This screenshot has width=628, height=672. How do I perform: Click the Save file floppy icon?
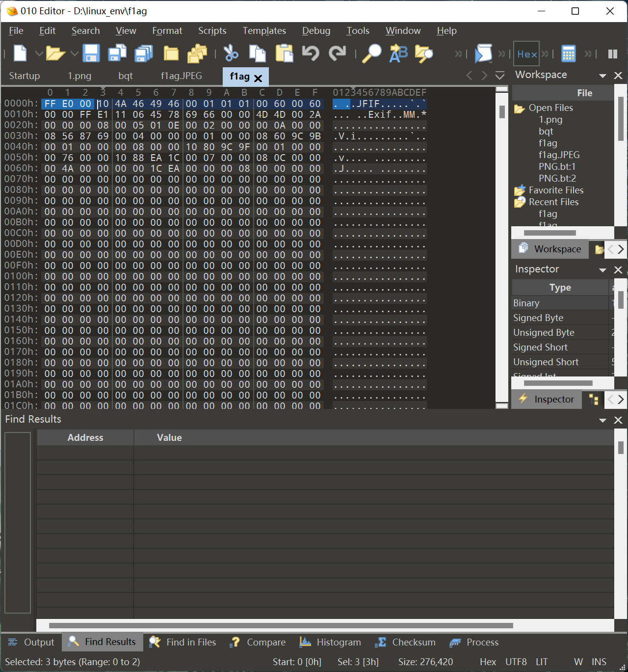[91, 53]
